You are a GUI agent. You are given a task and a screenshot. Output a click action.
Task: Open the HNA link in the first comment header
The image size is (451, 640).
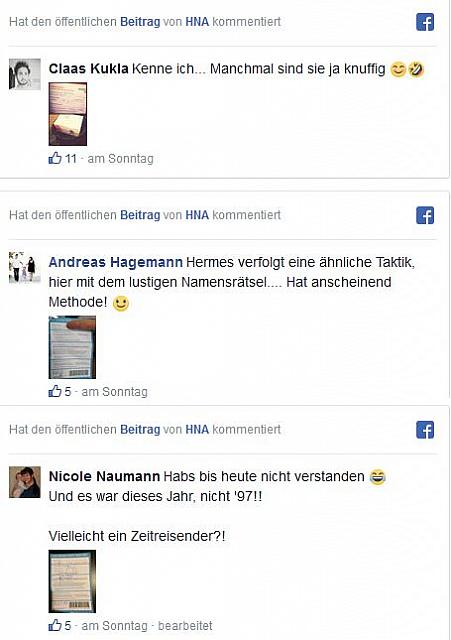197,22
